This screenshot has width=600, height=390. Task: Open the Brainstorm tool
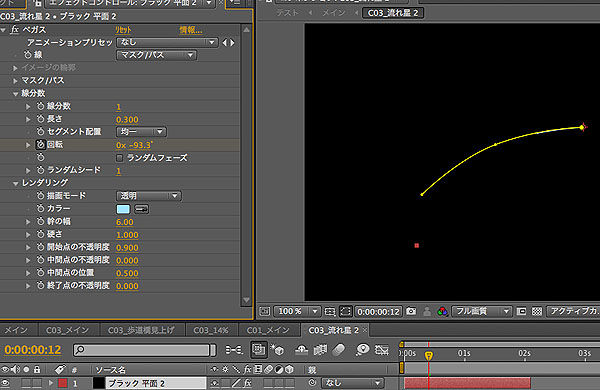coord(362,349)
